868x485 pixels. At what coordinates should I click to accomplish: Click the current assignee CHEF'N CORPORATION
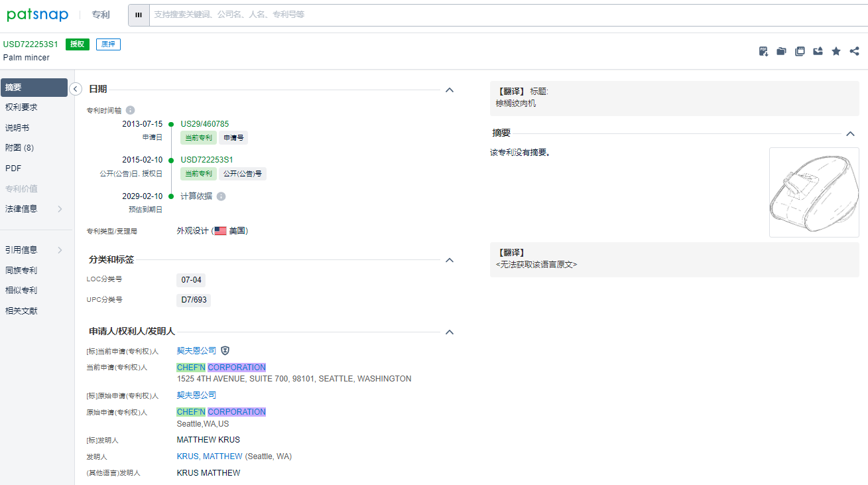tap(221, 368)
